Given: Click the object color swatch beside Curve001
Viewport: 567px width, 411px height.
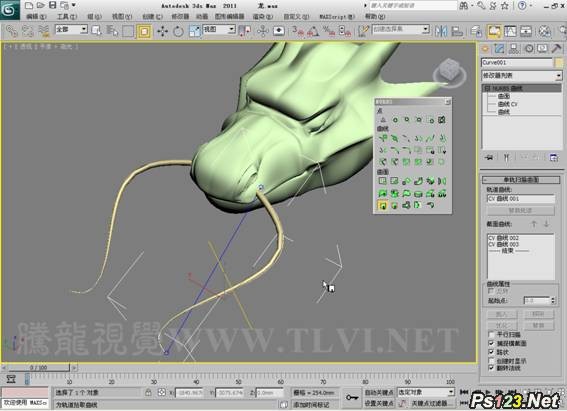Looking at the screenshot, I should pyautogui.click(x=559, y=63).
